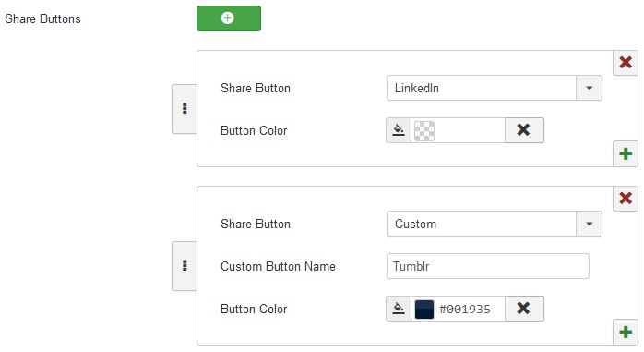
Task: Open the color picker icon for Tumblr
Action: (399, 309)
